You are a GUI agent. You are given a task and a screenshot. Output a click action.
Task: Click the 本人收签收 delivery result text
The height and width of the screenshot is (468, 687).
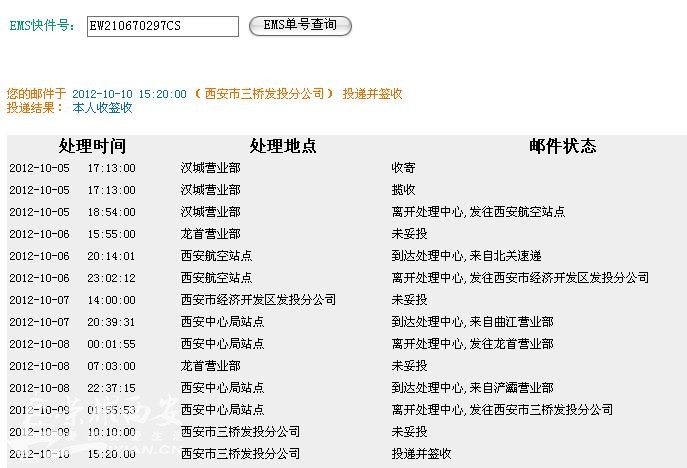pos(102,107)
